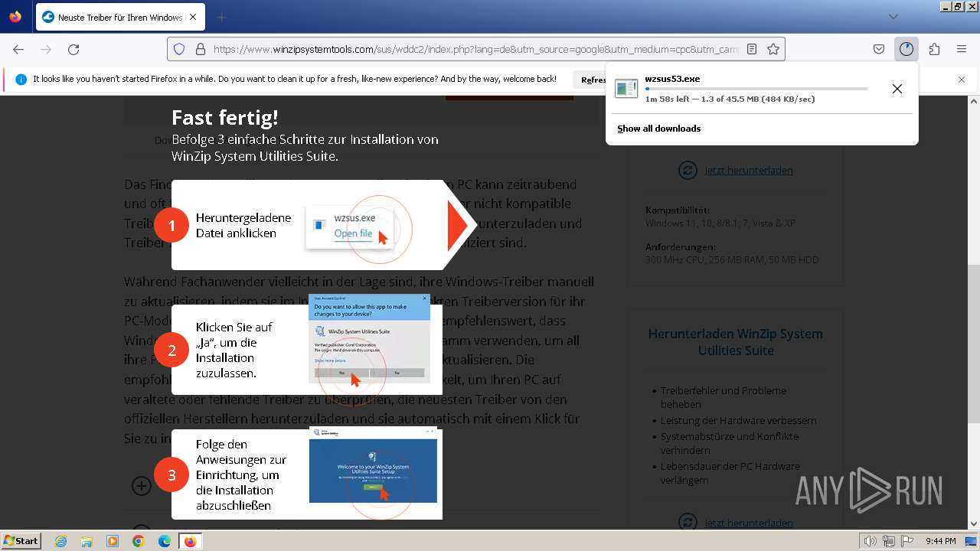Open a new tab with plus
Image resolution: width=980 pixels, height=551 pixels.
(221, 17)
